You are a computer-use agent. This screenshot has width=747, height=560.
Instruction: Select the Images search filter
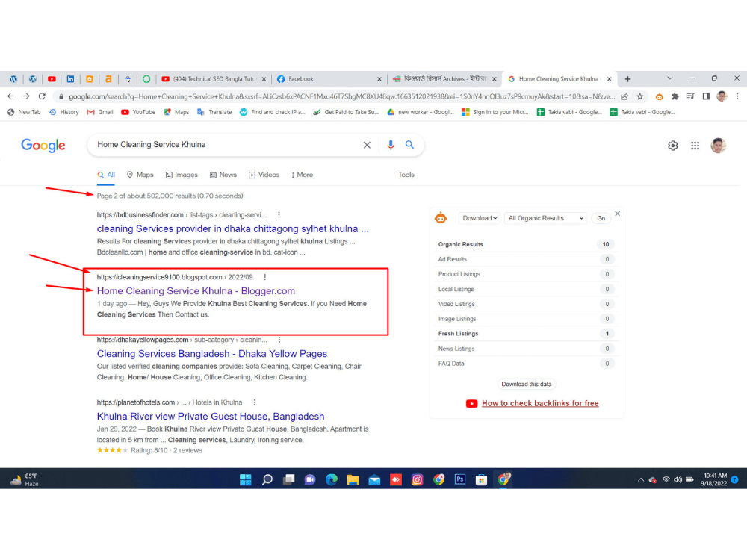[x=182, y=175]
